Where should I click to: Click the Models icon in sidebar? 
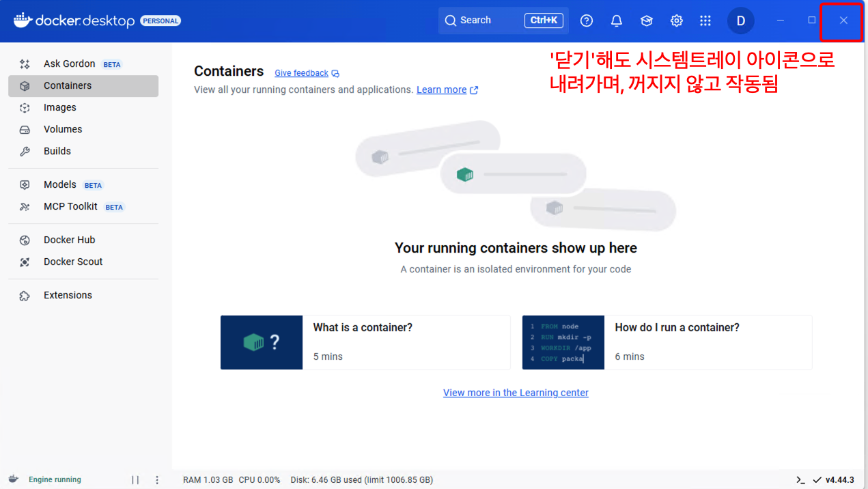point(25,185)
